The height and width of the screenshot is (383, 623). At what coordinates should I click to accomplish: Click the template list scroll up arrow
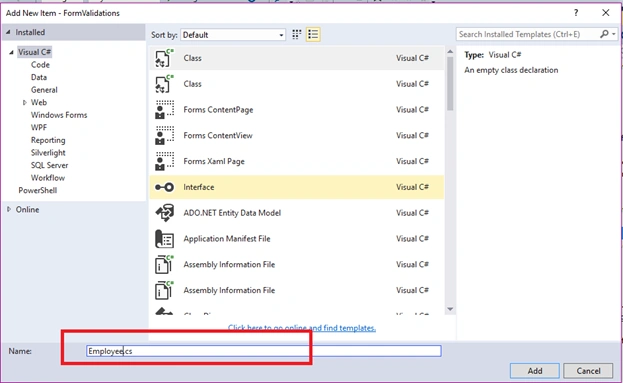click(450, 52)
